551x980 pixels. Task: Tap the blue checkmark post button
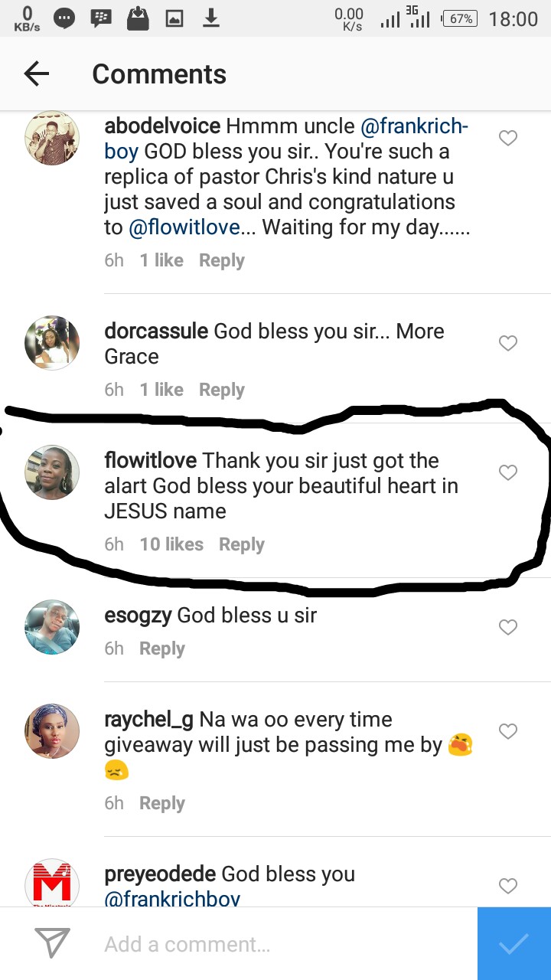coord(514,944)
